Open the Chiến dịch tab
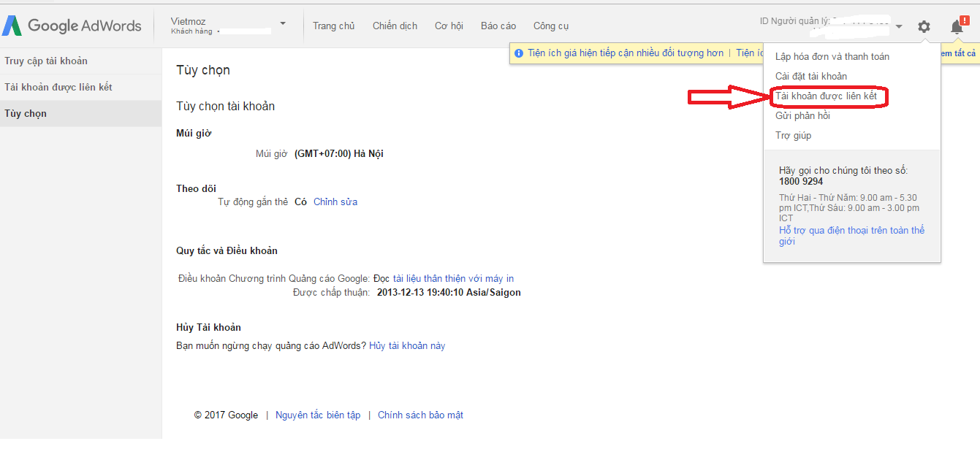The width and height of the screenshot is (980, 468). click(395, 26)
